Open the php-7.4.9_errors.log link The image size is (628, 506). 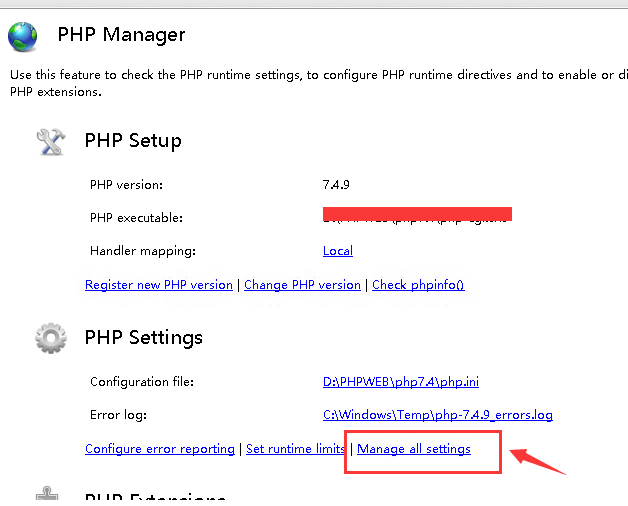coord(437,415)
